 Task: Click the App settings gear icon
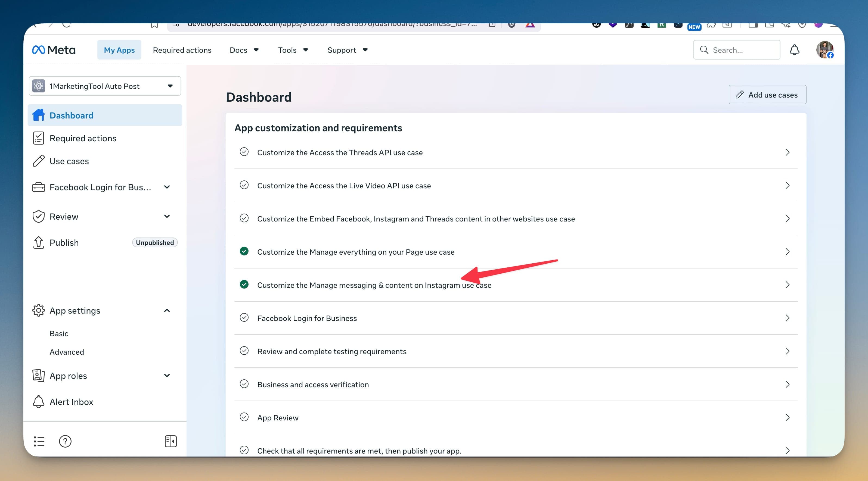click(38, 310)
